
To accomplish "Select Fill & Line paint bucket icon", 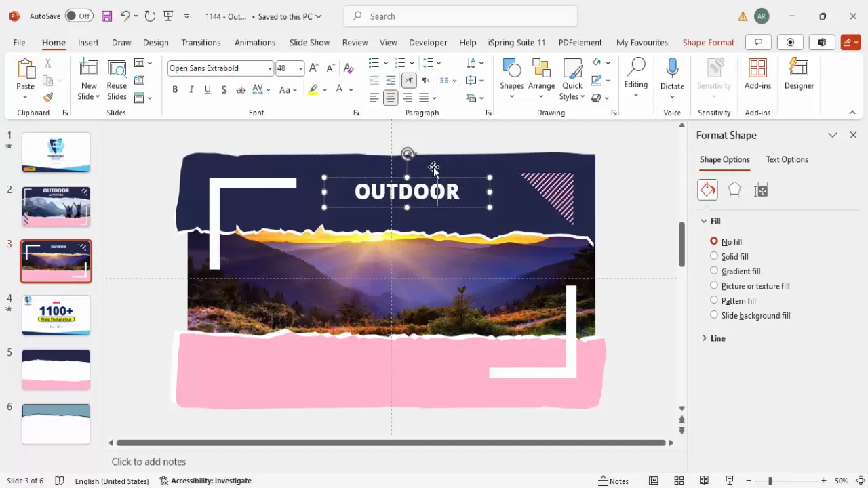I will click(x=707, y=190).
